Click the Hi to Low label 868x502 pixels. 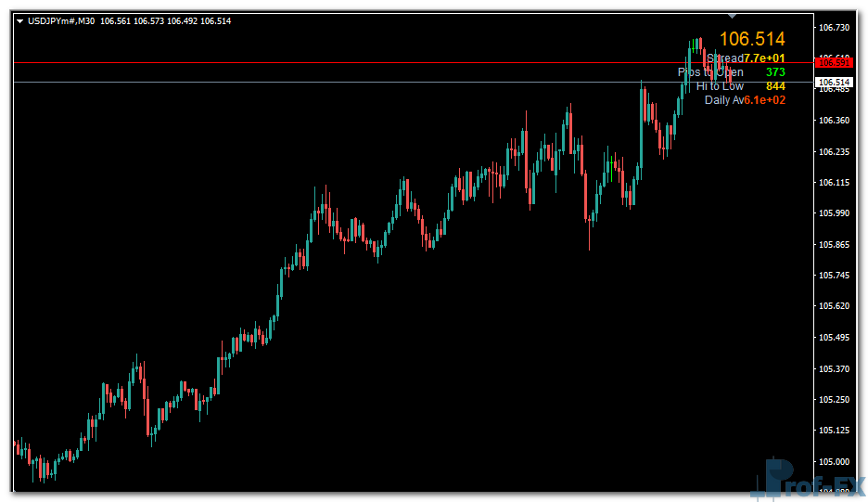click(720, 86)
